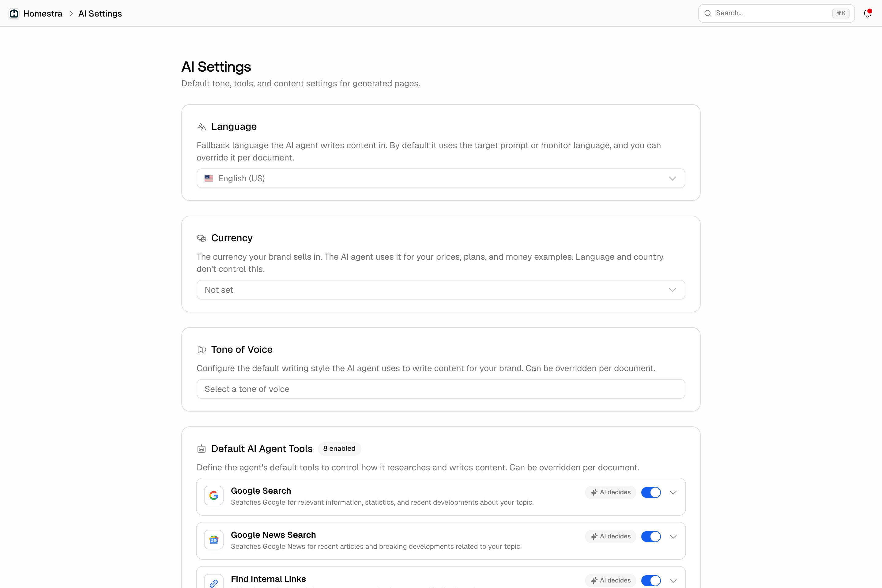Click the Currency coins icon
882x588 pixels.
tap(202, 238)
